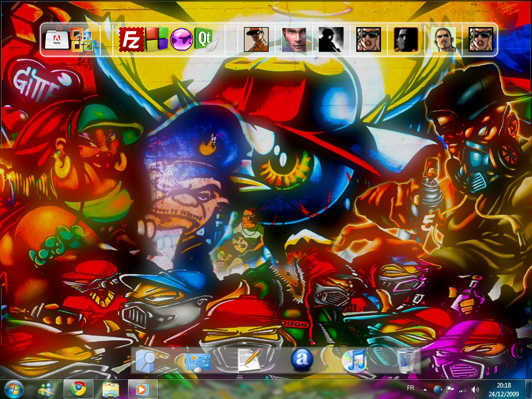Open the Recycle Bin in the bottom dock
The image size is (532, 399).
coord(406,360)
